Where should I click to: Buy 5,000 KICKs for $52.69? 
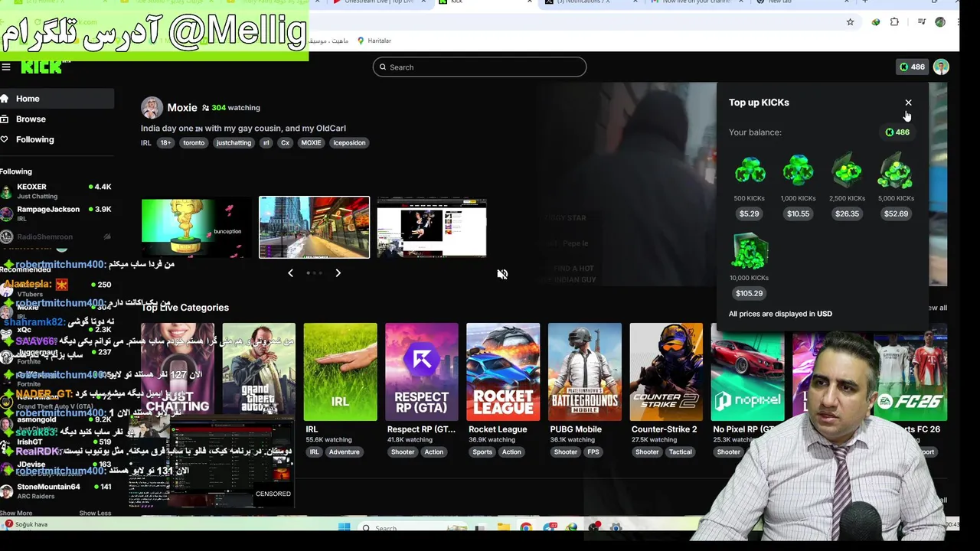(x=896, y=214)
